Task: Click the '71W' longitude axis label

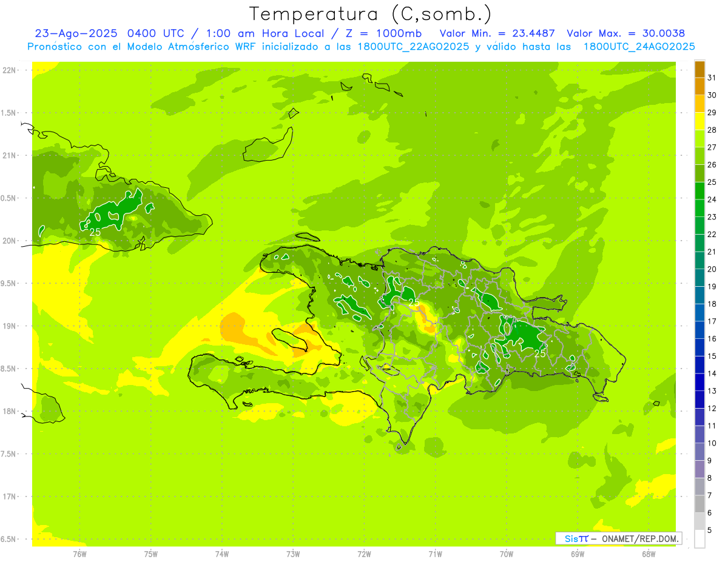Action: click(x=435, y=554)
